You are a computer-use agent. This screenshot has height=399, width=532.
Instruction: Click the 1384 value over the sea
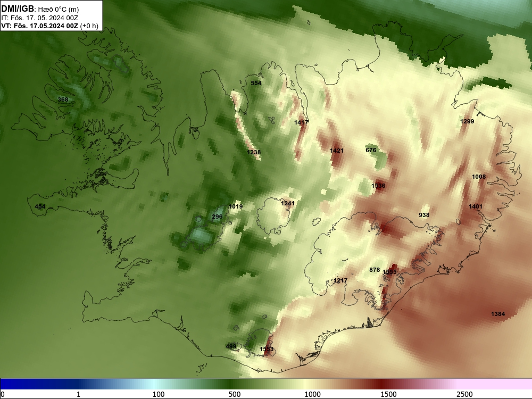(498, 314)
